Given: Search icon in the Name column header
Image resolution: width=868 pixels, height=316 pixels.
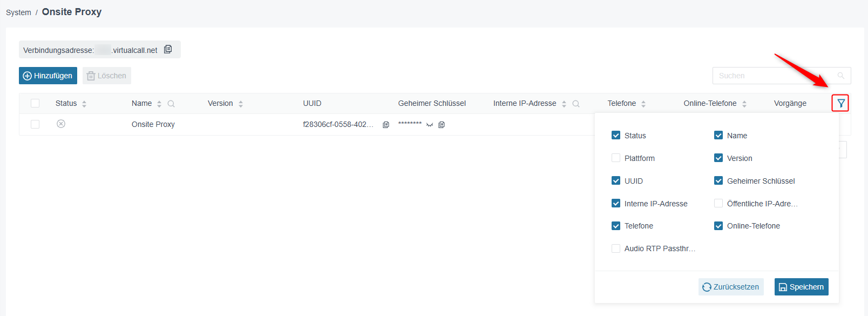Looking at the screenshot, I should tap(171, 104).
